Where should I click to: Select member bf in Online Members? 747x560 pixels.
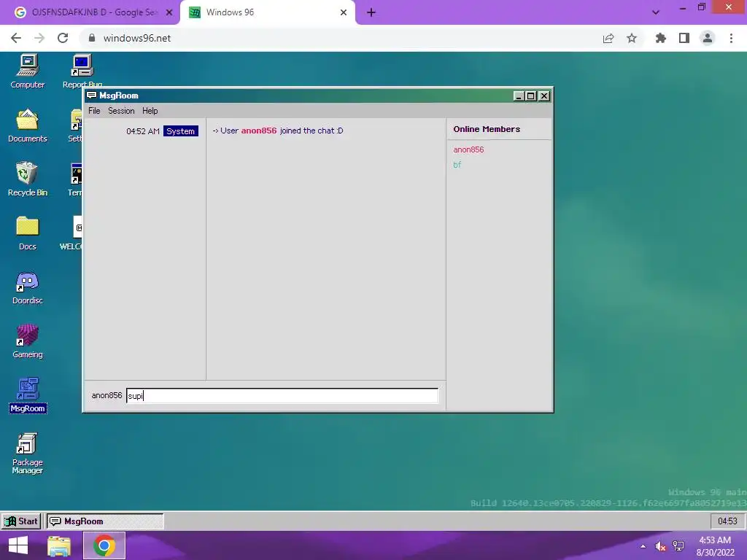coord(457,165)
